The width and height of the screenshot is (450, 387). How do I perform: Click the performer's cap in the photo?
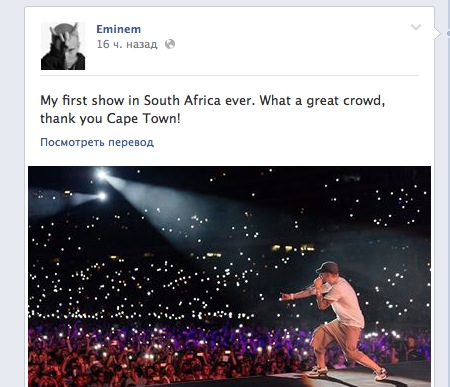point(328,267)
